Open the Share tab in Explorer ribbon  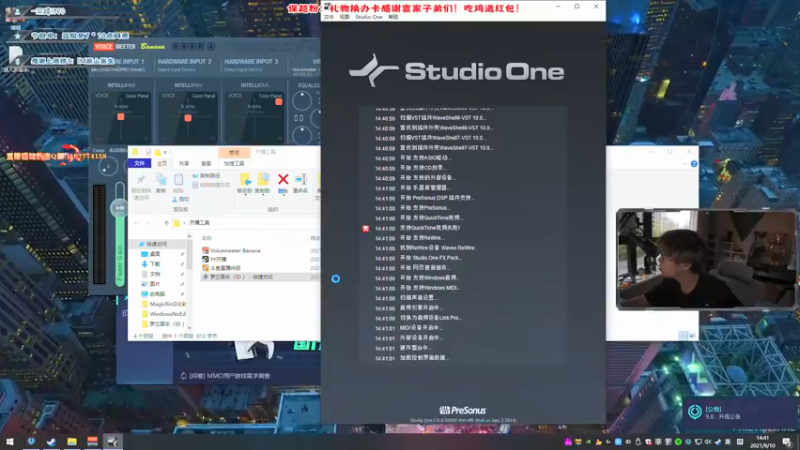click(x=184, y=163)
